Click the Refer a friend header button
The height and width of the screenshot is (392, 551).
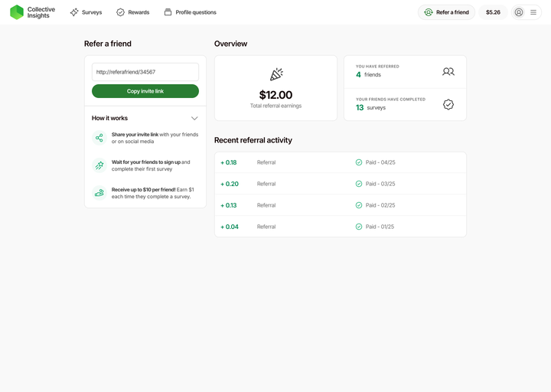pos(446,12)
